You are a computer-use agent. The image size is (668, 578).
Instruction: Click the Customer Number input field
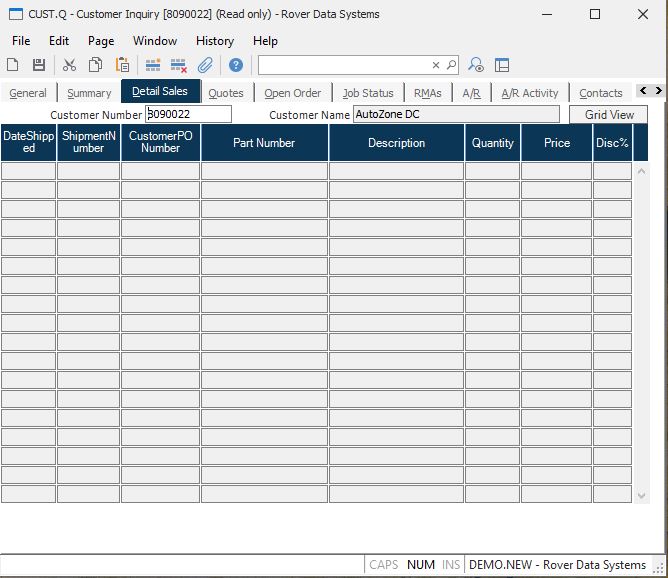[x=188, y=115]
